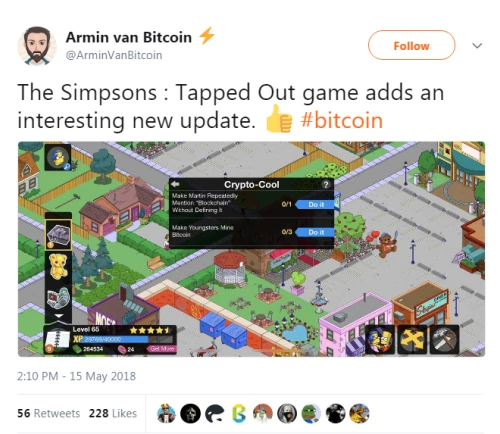Open the Milhouse and Bart friends icon

(381, 340)
